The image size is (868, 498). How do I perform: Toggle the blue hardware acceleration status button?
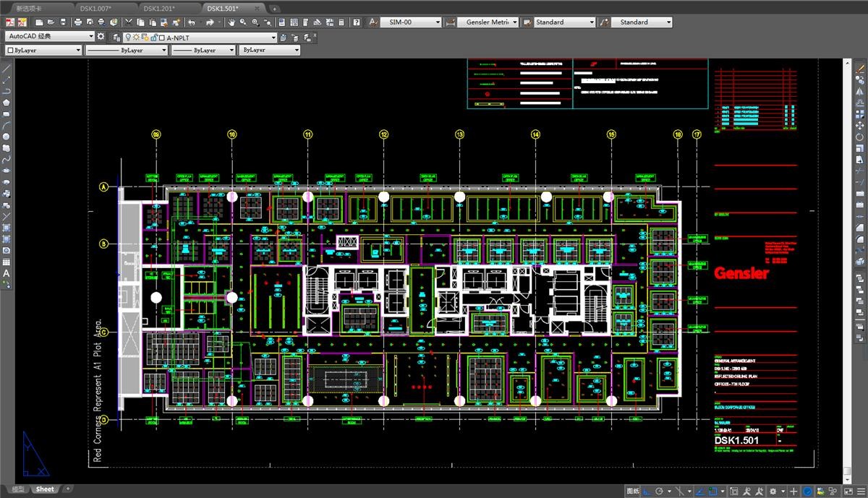click(x=807, y=491)
